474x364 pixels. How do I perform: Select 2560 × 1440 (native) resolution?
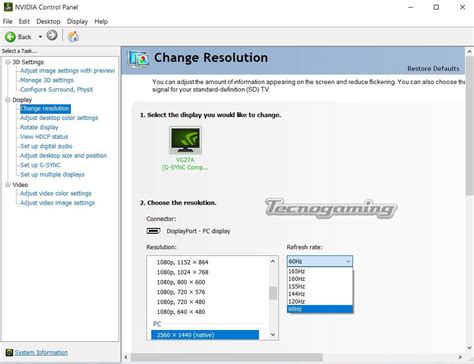(x=205, y=335)
